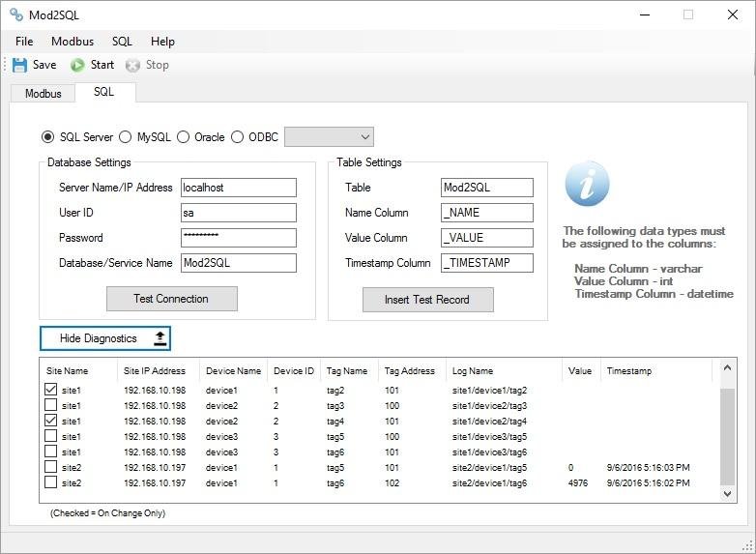This screenshot has height=554, width=756.
Task: Uncheck the site1 device1 tag2 checkbox
Action: click(x=50, y=390)
